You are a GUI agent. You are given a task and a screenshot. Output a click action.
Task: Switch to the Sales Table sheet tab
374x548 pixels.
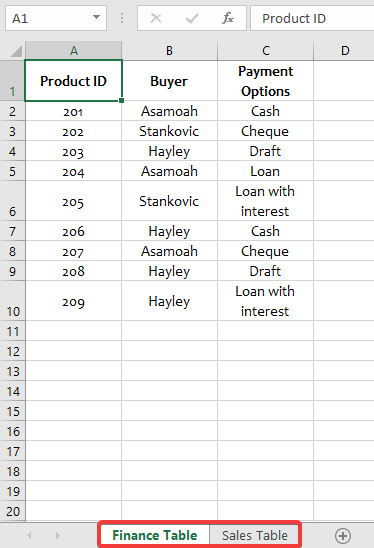[x=255, y=535]
